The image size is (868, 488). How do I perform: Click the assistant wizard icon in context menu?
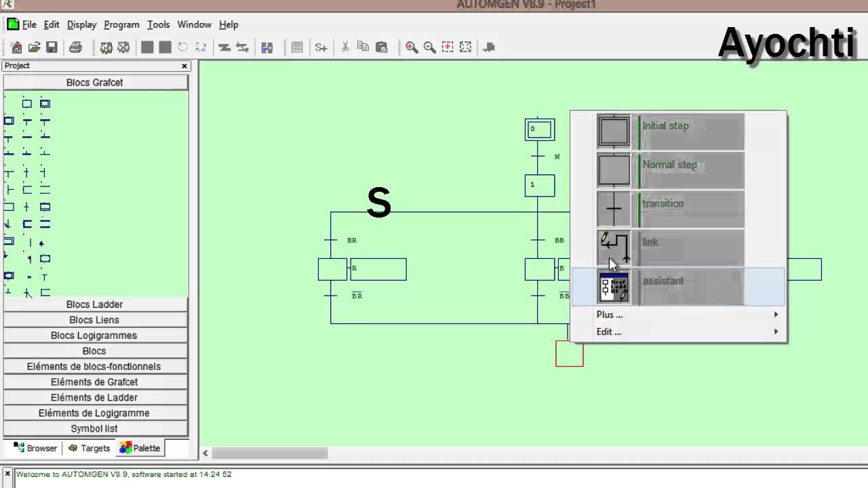tap(614, 287)
